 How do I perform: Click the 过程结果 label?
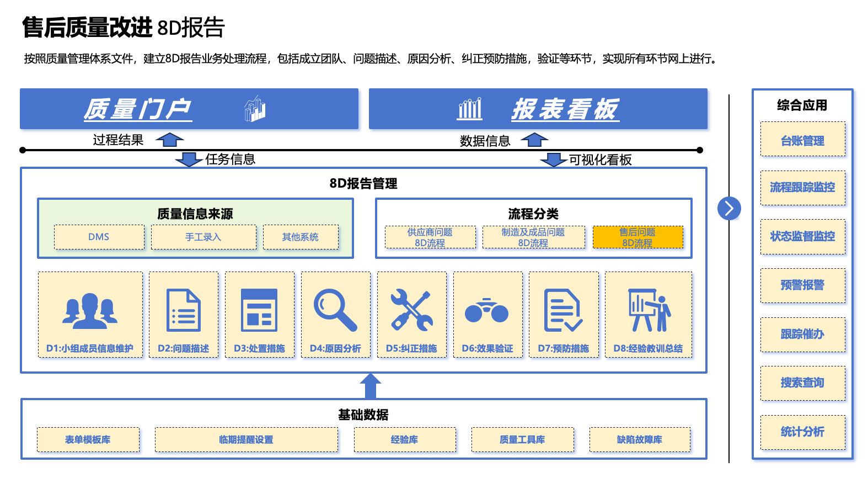118,140
